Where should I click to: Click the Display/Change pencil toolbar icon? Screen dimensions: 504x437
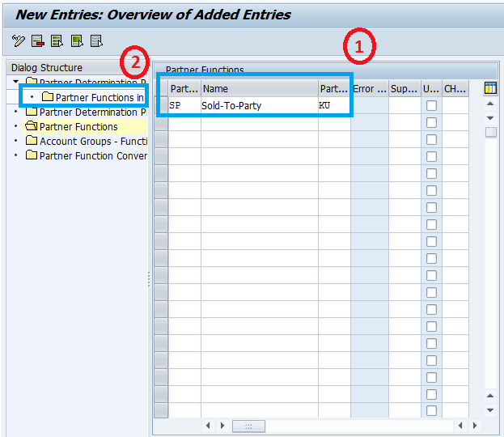point(18,40)
